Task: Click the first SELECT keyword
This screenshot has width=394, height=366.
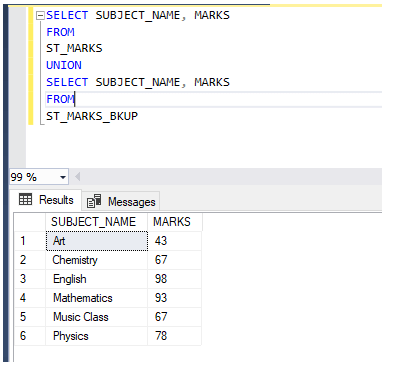Action: point(67,15)
